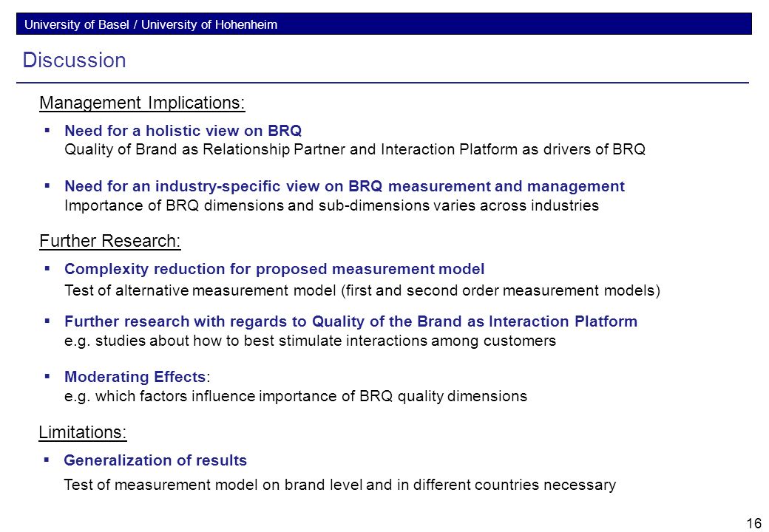
Task: Click 'e.g. studies about how to best stimulate interactions'
Action: [310, 341]
